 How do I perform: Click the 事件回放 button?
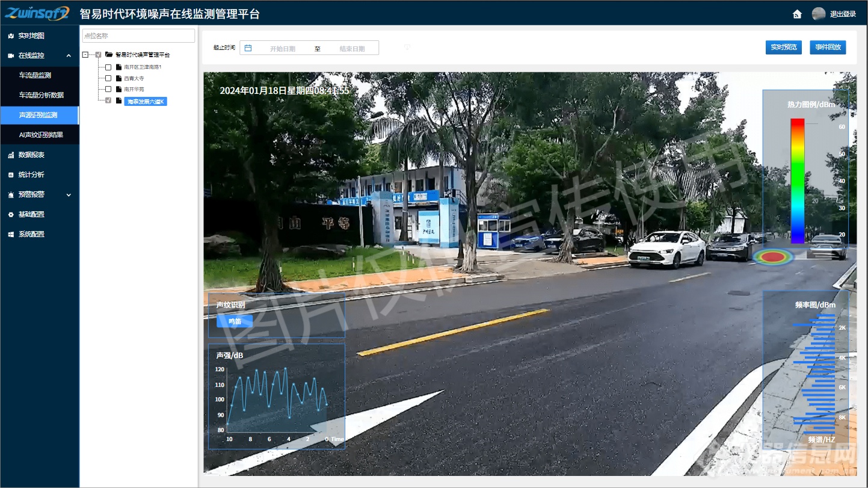point(828,48)
